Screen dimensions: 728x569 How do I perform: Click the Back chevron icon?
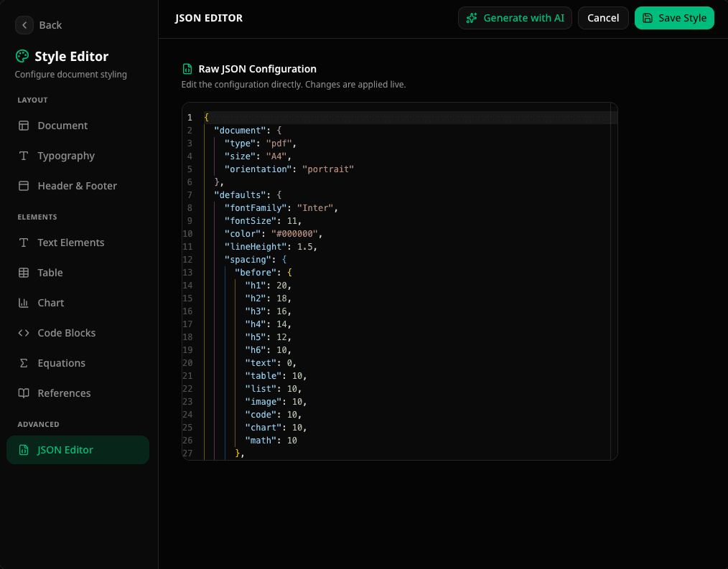pyautogui.click(x=24, y=25)
